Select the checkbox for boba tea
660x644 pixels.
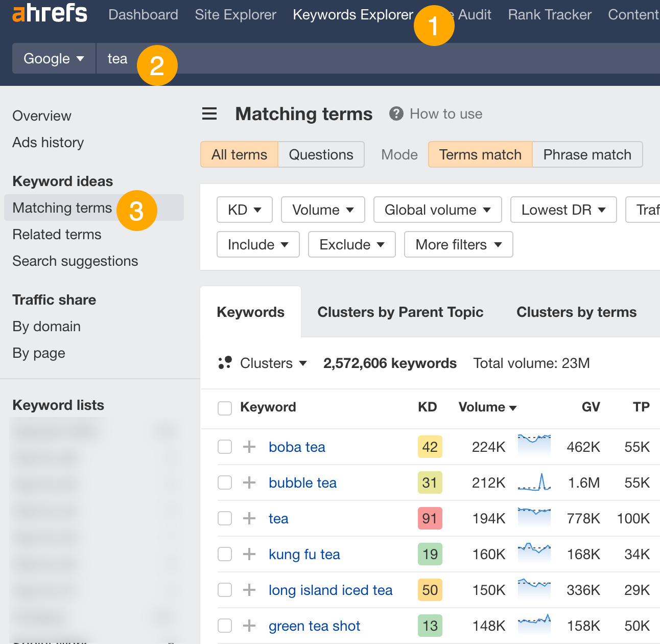(x=225, y=447)
